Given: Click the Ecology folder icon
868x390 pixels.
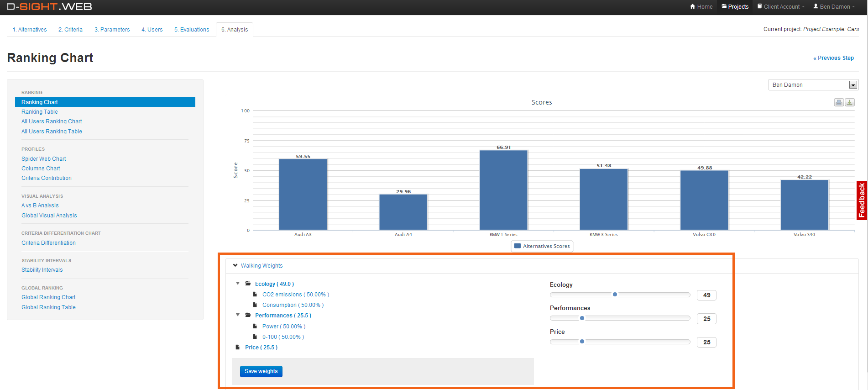Looking at the screenshot, I should click(x=248, y=284).
